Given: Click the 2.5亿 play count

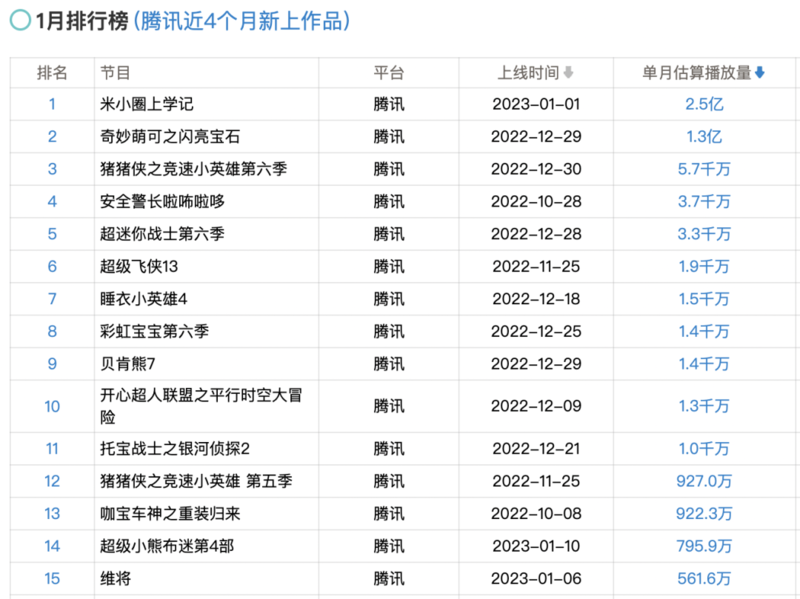Looking at the screenshot, I should 704,104.
